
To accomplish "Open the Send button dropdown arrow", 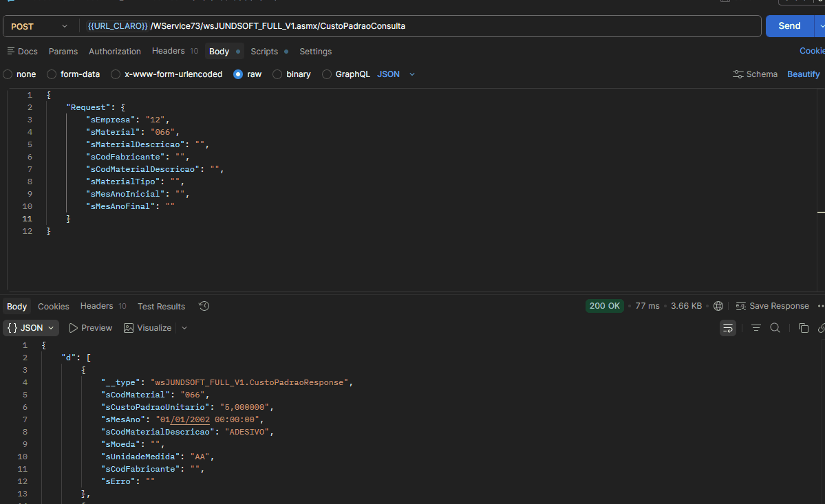I will (821, 25).
